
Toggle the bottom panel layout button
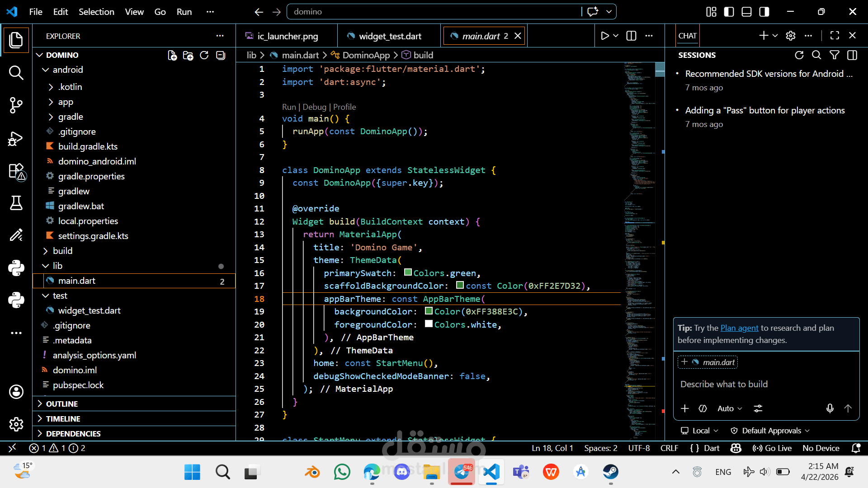click(746, 12)
